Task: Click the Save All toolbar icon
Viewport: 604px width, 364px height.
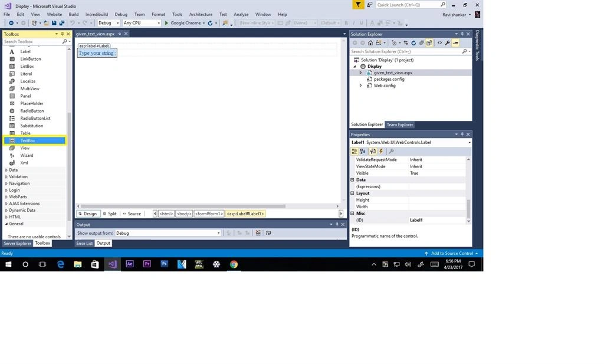Action: click(x=61, y=23)
